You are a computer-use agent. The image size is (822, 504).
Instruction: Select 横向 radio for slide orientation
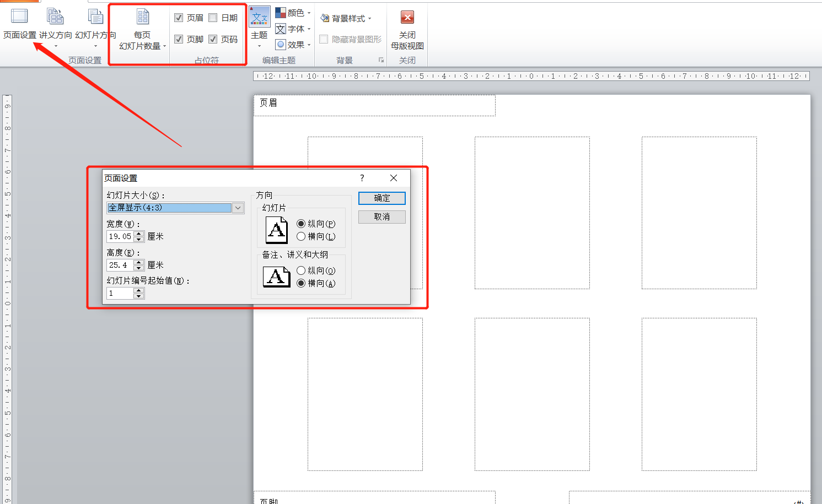301,236
